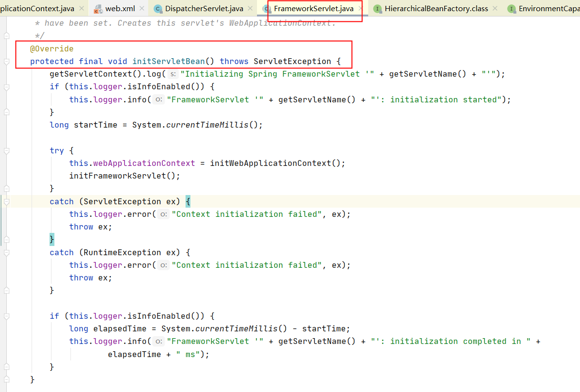Collapse the initServletBean method with its fold marker
This screenshot has height=392, width=580.
pos(7,61)
